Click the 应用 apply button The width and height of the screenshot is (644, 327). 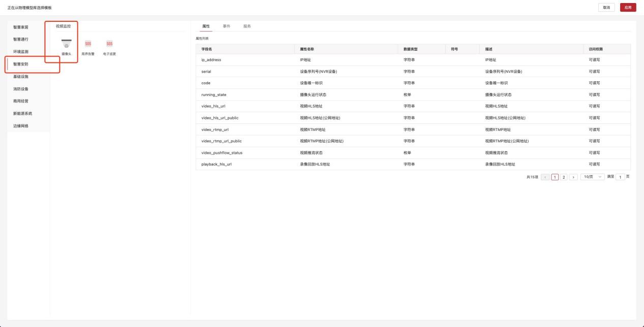628,7
